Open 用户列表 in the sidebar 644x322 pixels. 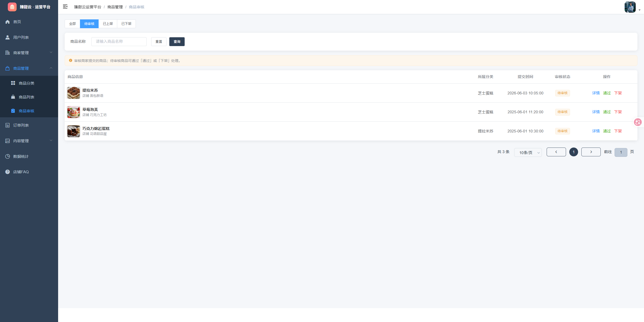(29, 37)
